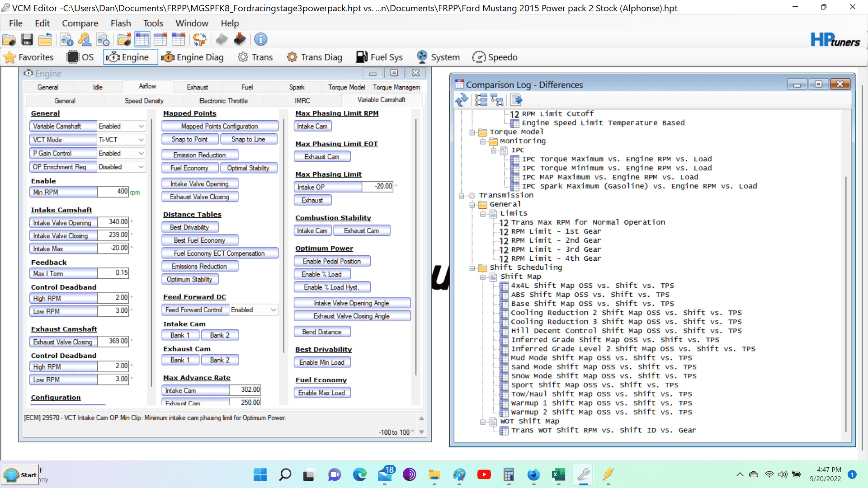Image resolution: width=868 pixels, height=488 pixels.
Task: Click collapse-all tree icon in Comparison Log
Action: coord(497,99)
